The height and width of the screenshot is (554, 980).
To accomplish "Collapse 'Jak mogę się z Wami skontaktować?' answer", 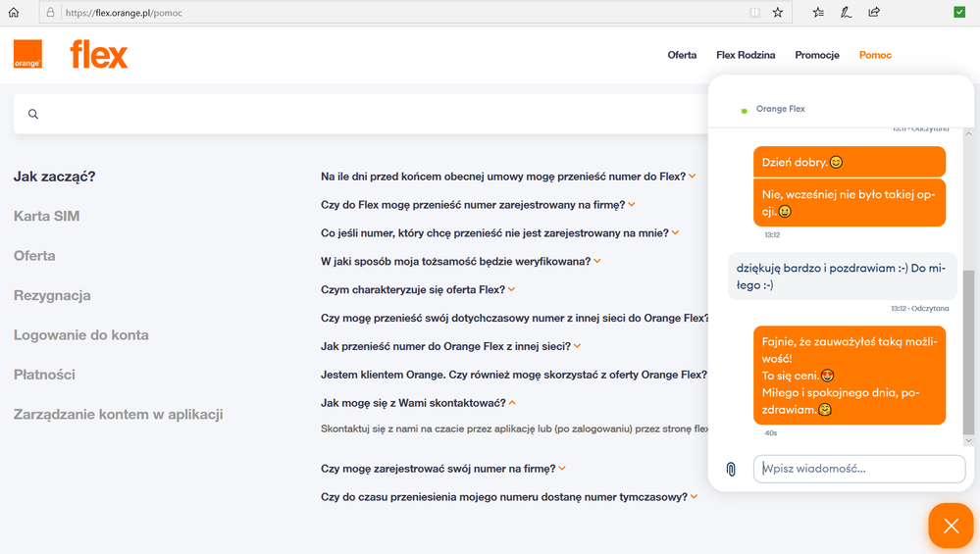I will pyautogui.click(x=418, y=403).
